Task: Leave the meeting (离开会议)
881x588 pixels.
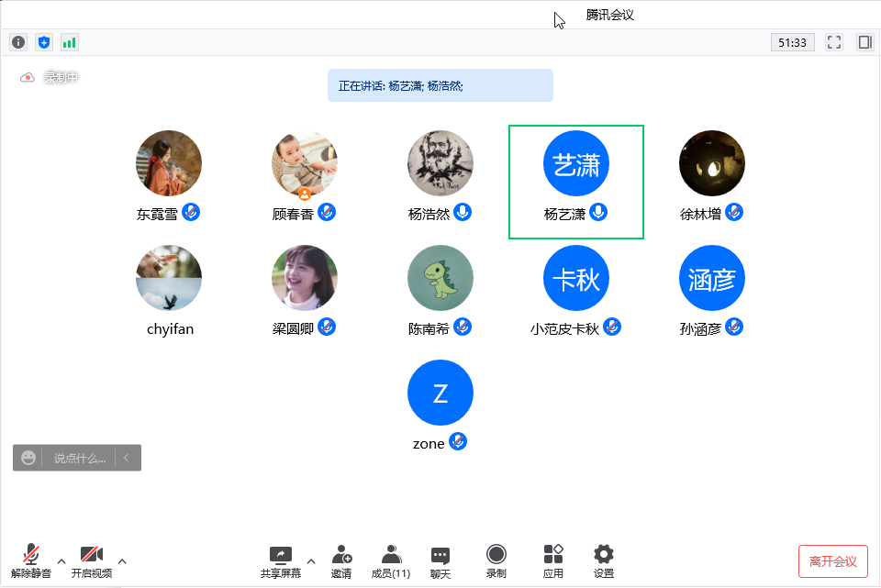Action: tap(832, 561)
